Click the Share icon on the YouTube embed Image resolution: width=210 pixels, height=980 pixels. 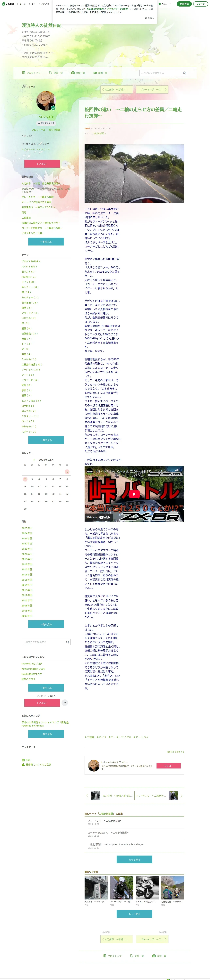click(x=176, y=471)
